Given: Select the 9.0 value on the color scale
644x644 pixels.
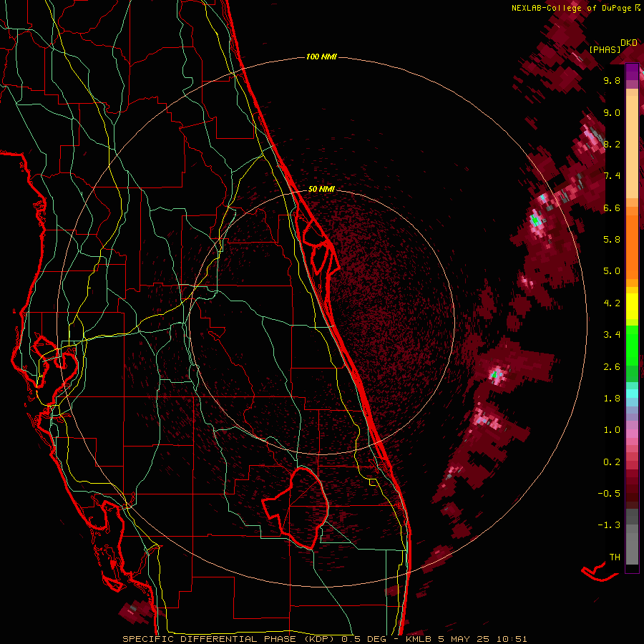Looking at the screenshot, I should [612, 112].
